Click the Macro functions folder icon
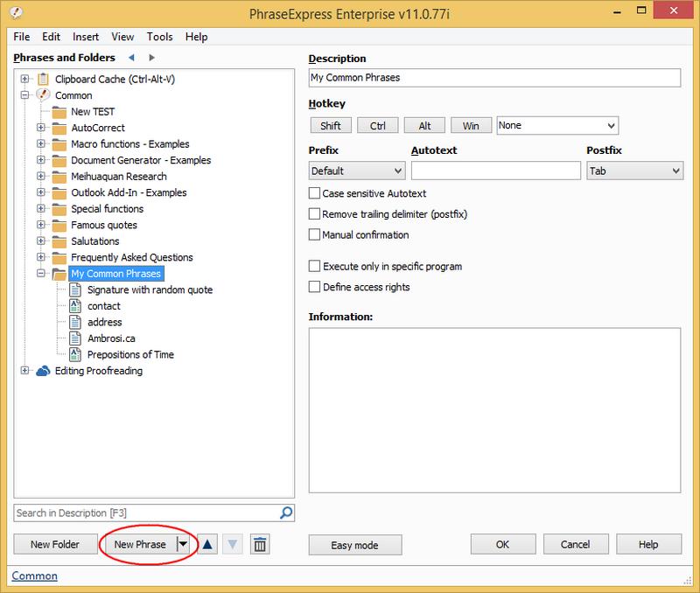This screenshot has width=700, height=593. tap(59, 144)
